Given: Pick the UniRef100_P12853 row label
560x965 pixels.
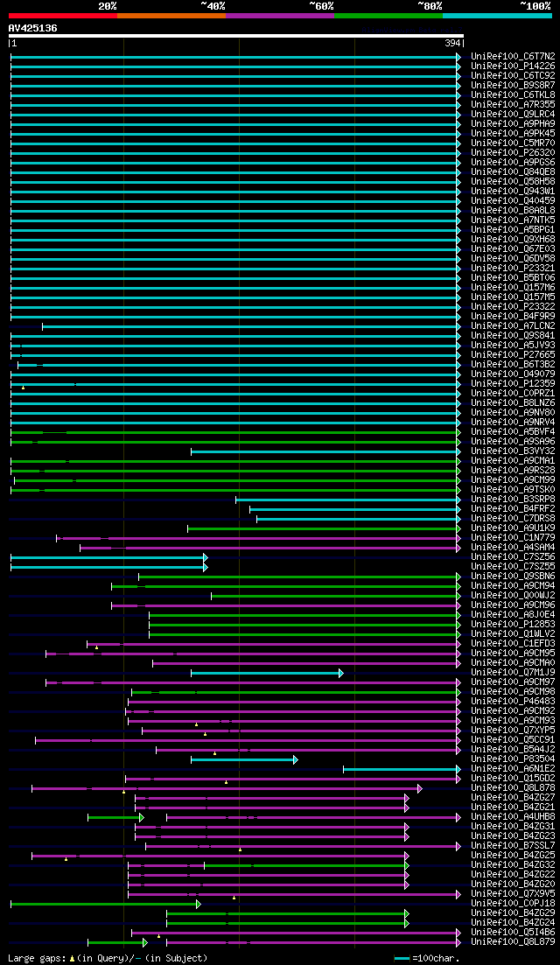Looking at the screenshot, I should 513,625.
